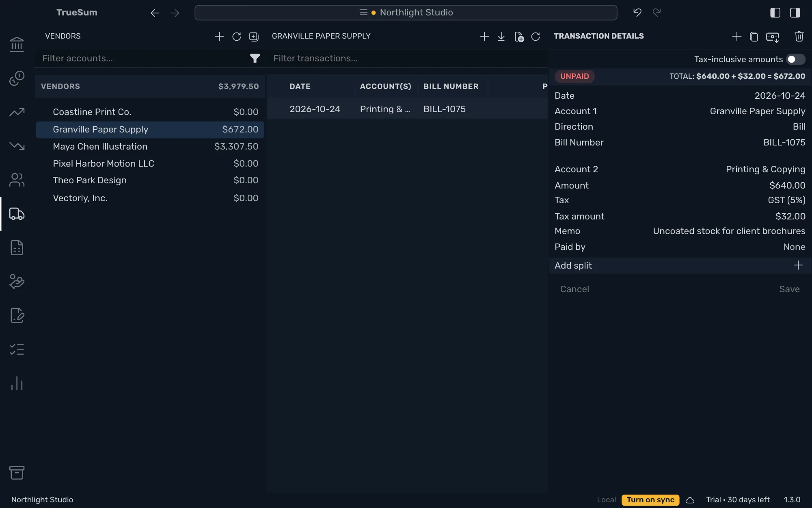Click the Filter accounts input field
The image size is (812, 508).
[x=142, y=59]
